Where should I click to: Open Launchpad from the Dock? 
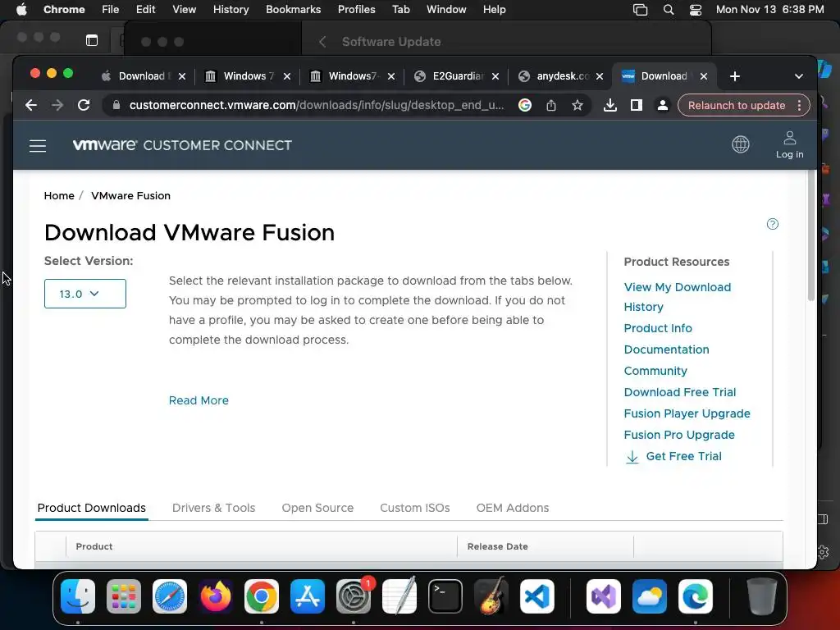pyautogui.click(x=124, y=596)
